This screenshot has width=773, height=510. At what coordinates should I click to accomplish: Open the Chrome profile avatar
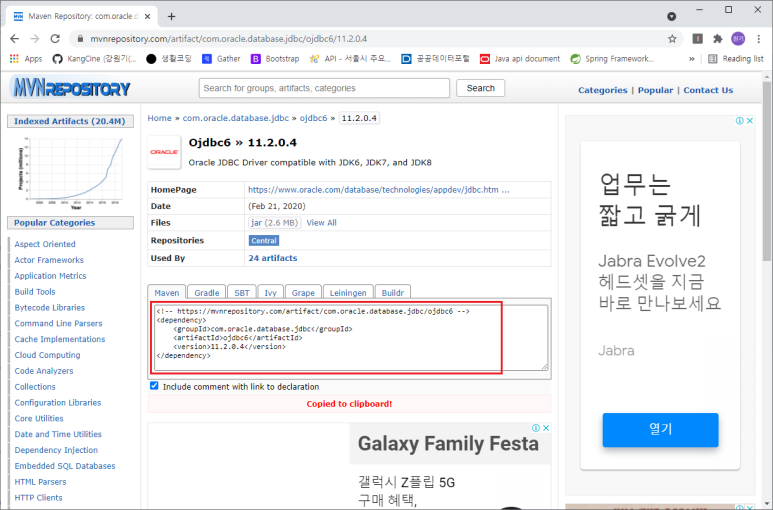(738, 38)
